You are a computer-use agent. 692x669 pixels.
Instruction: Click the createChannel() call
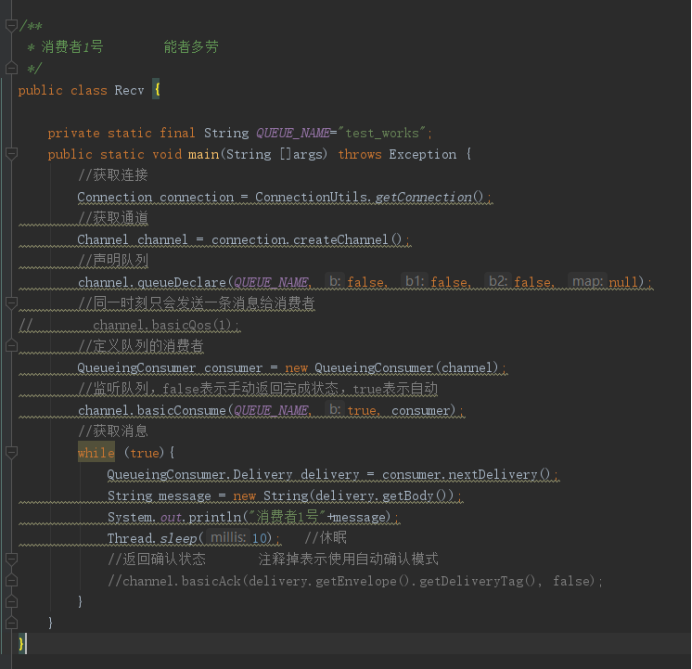[347, 240]
